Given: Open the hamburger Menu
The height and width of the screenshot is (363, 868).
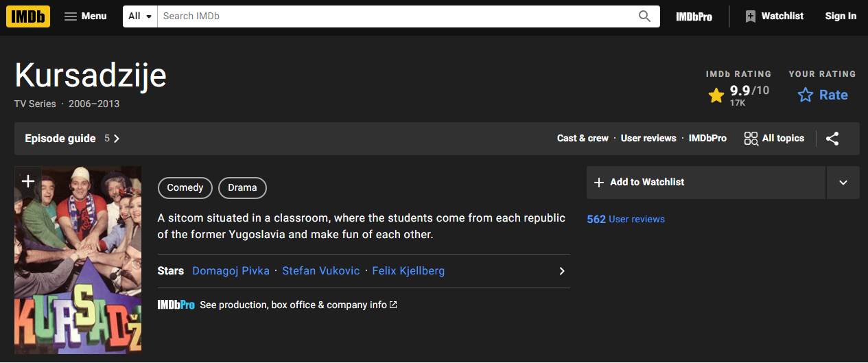Looking at the screenshot, I should [86, 16].
